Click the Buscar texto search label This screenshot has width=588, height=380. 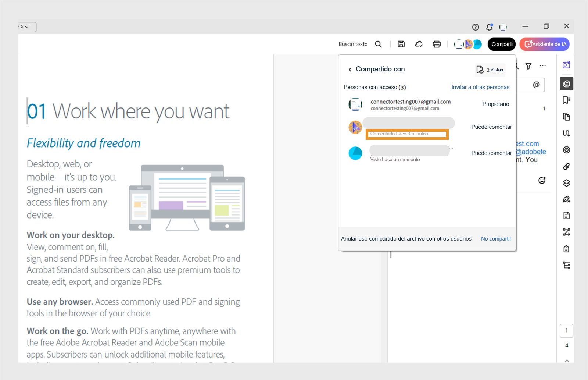[353, 44]
